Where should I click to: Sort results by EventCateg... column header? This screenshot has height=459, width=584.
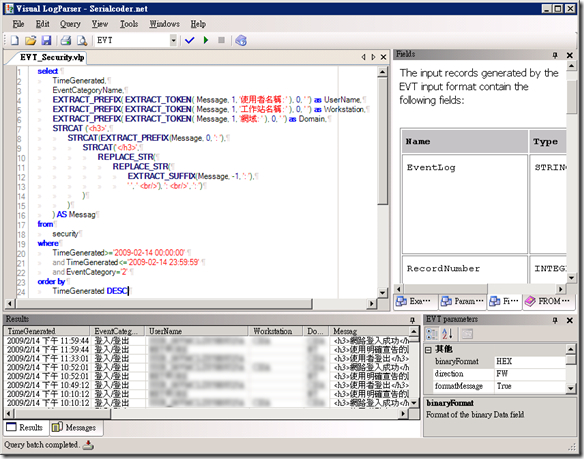(118, 331)
